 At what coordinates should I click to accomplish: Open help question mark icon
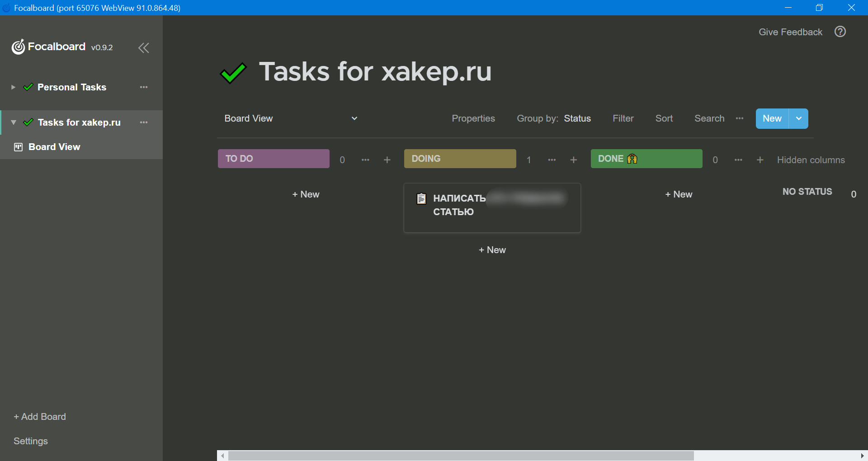840,32
